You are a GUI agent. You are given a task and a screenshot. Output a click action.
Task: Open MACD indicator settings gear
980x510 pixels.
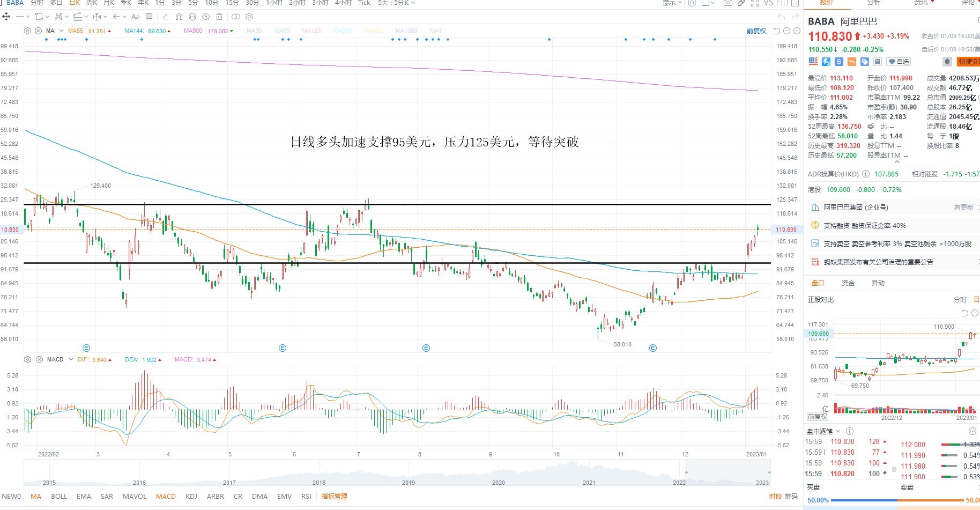[x=28, y=359]
